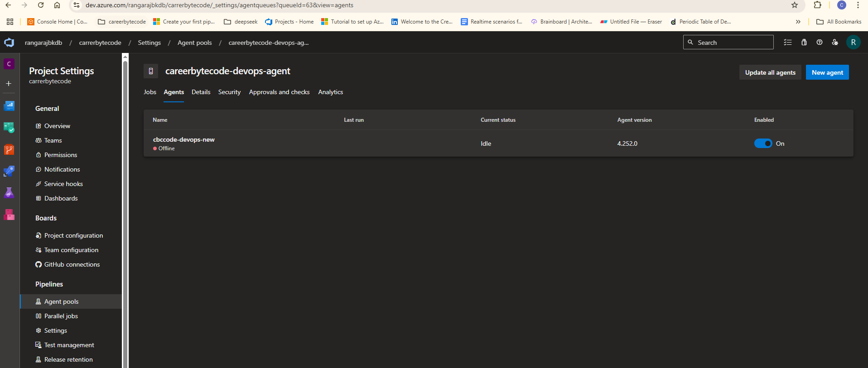Open the Chrome three-dot menu
868x368 pixels.
[x=858, y=5]
